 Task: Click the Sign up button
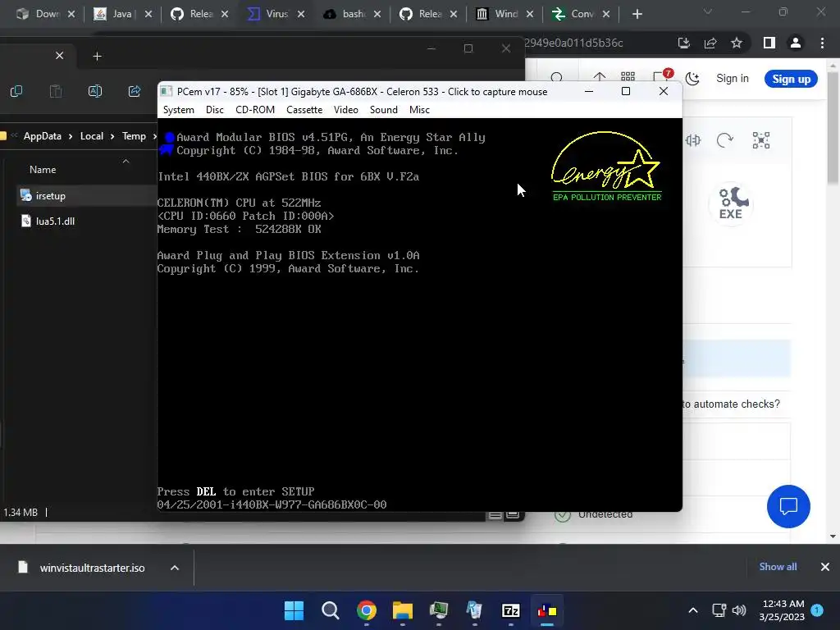click(x=792, y=79)
